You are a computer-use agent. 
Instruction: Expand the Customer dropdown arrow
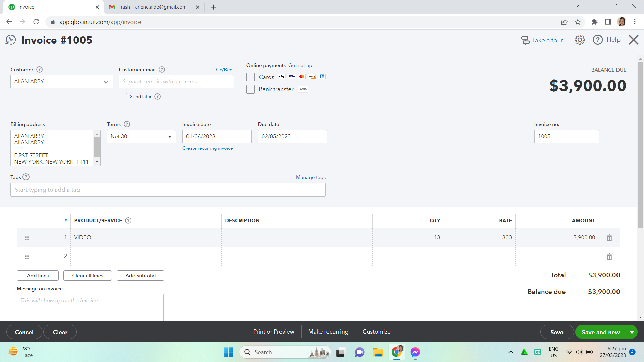[x=106, y=82]
